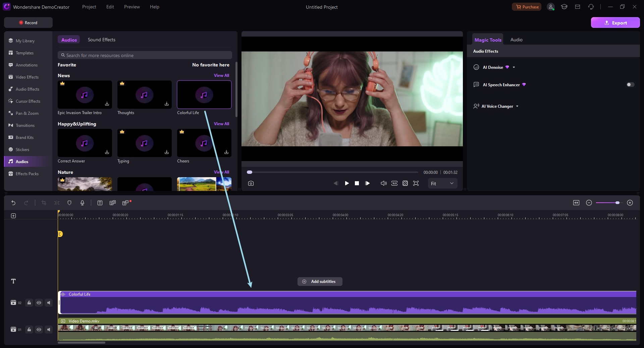Image resolution: width=644 pixels, height=348 pixels.
Task: Click the add track plus icon
Action: tap(13, 216)
